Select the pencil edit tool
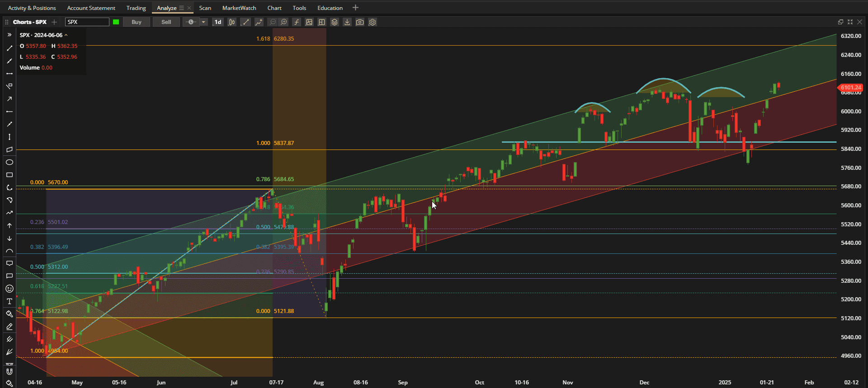 (9, 327)
